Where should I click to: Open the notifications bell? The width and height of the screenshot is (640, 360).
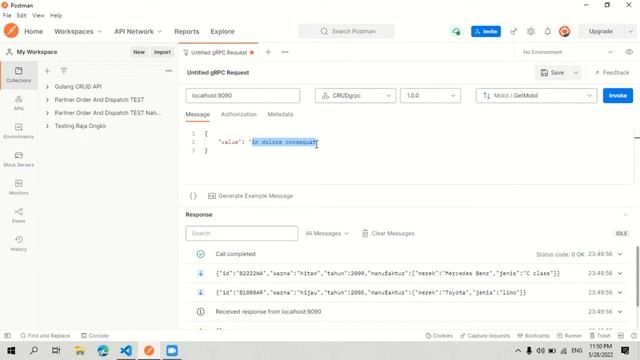(x=548, y=31)
